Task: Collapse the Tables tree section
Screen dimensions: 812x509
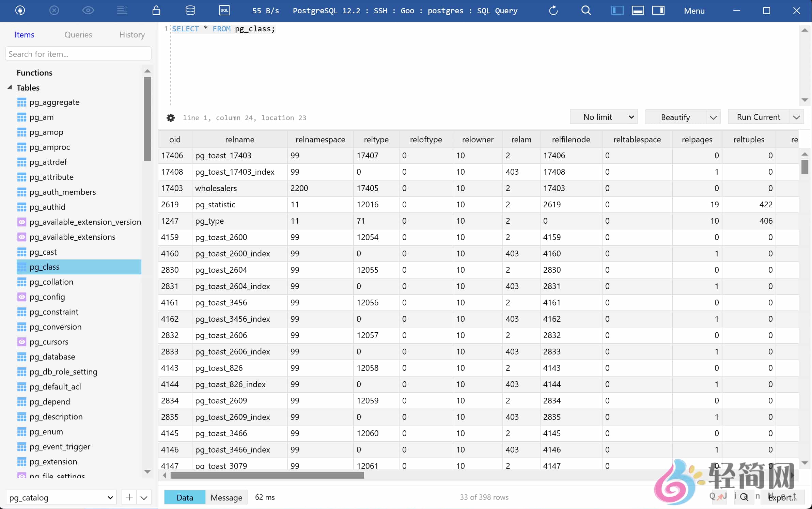Action: pyautogui.click(x=9, y=88)
